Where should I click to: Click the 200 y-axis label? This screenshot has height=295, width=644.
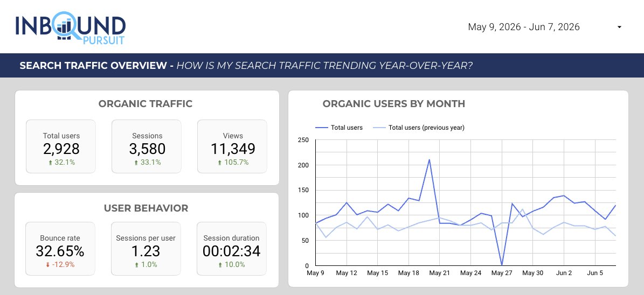tap(303, 165)
